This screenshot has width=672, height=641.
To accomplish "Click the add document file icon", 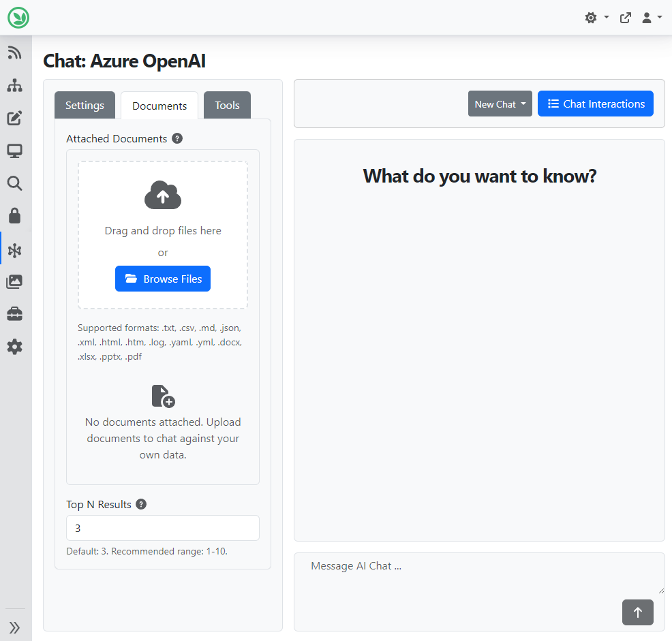I will pos(164,396).
